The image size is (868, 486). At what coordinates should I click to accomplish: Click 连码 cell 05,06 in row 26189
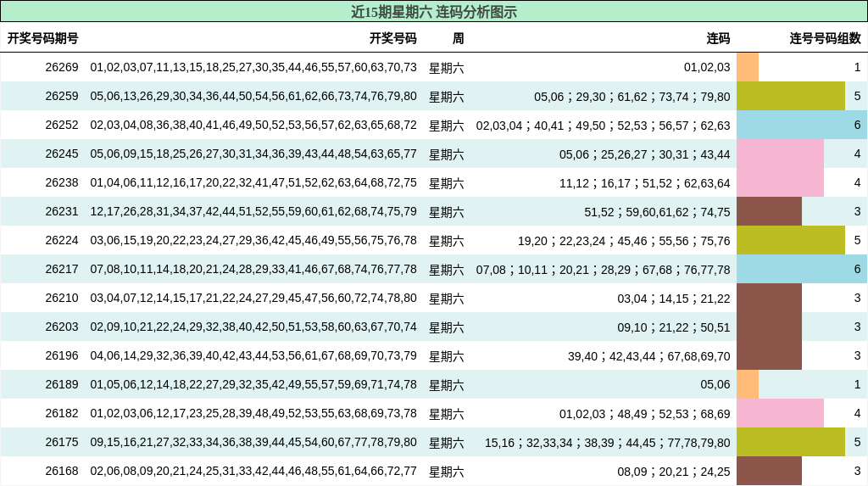pyautogui.click(x=715, y=384)
